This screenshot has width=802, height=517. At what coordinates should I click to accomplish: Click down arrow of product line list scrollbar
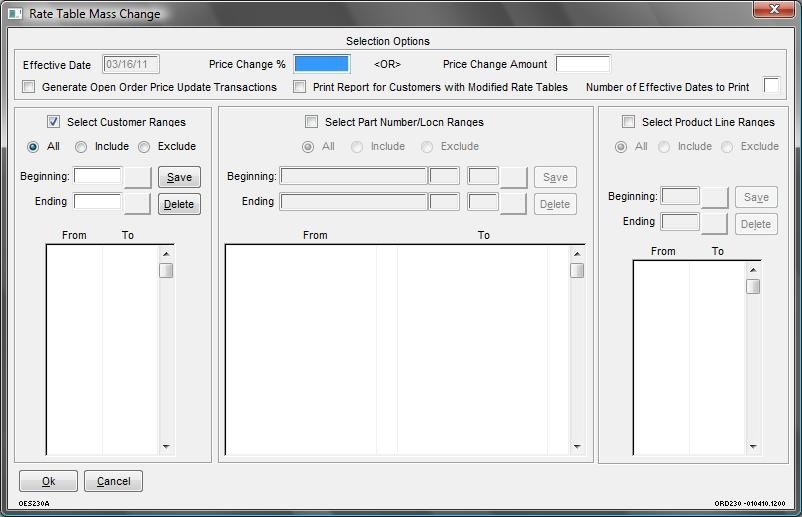pos(753,446)
